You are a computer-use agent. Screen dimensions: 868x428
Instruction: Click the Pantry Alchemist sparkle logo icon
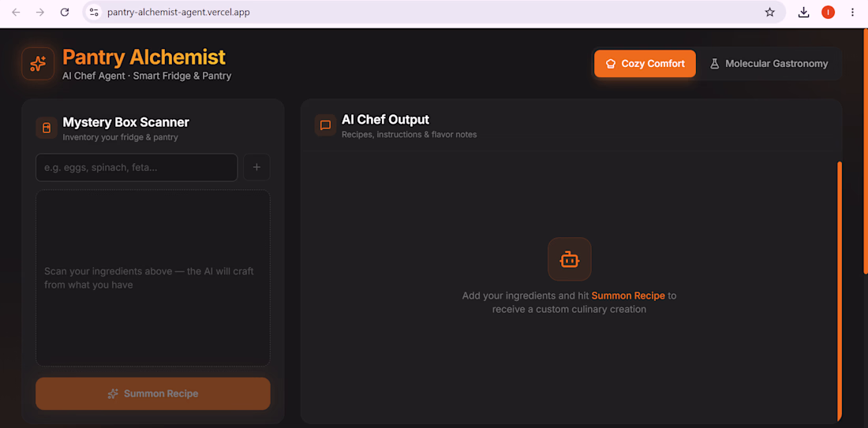pos(38,64)
